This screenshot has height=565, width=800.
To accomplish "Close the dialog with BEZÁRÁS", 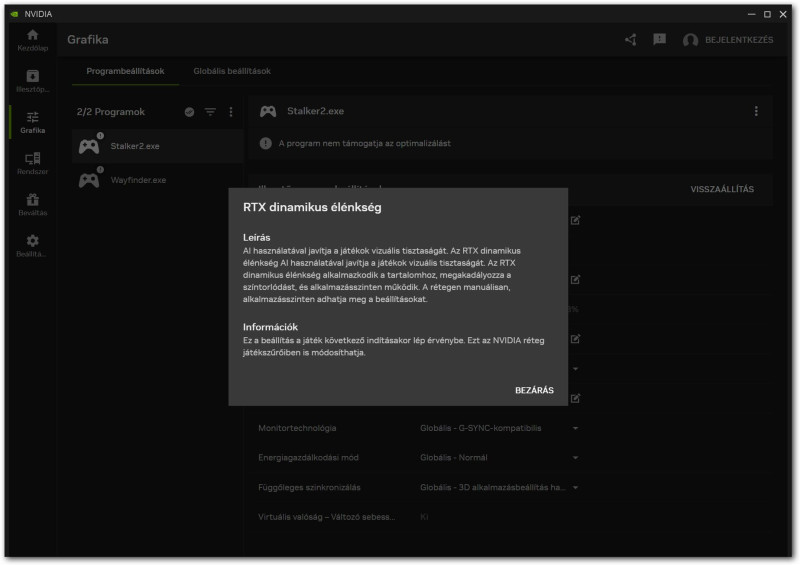I will point(534,390).
